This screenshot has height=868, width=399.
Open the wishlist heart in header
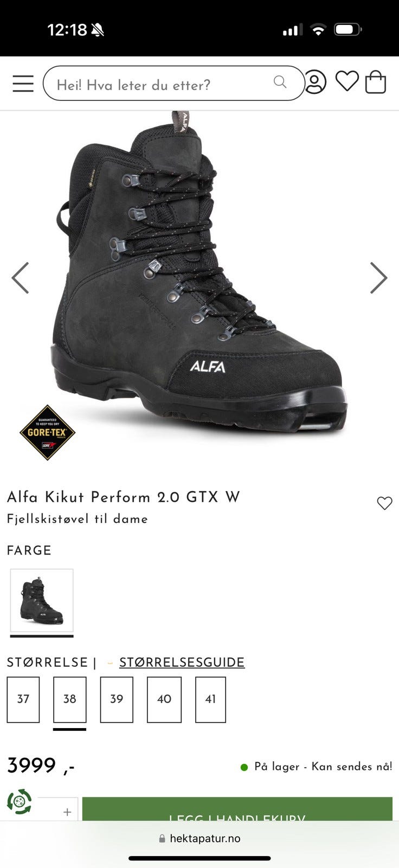pos(347,81)
